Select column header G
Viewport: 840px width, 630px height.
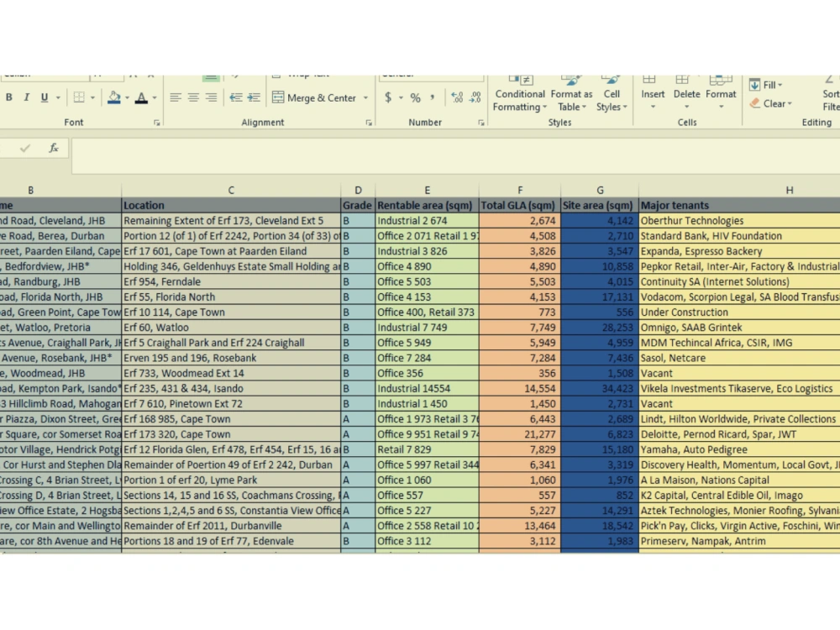click(x=599, y=190)
